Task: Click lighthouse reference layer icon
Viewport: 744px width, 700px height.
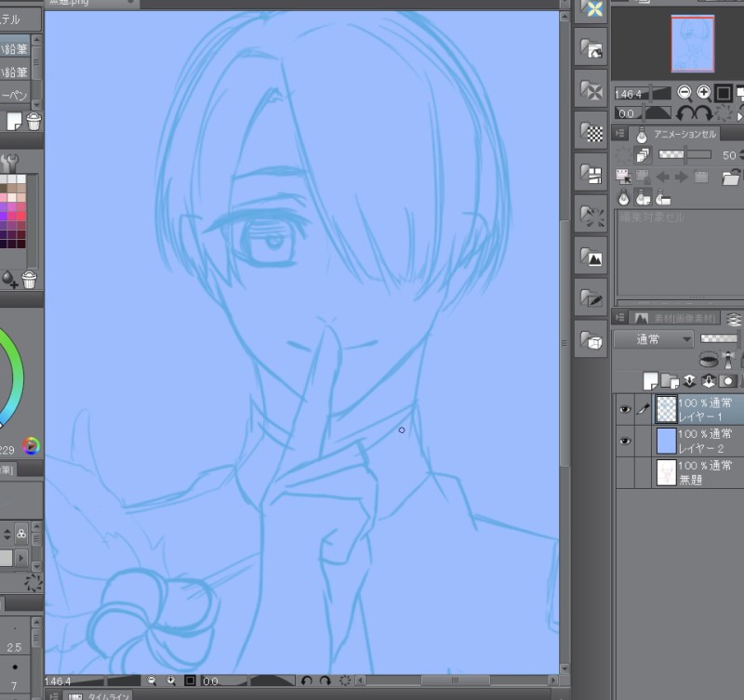Action: tap(728, 360)
